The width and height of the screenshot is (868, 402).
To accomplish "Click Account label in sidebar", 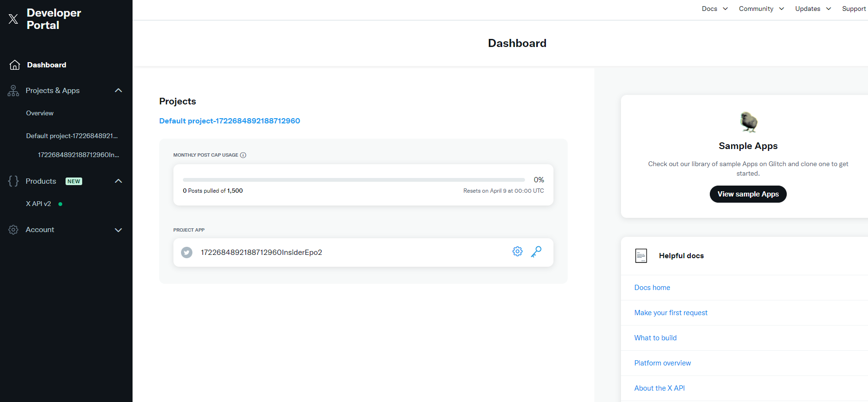I will coord(40,230).
